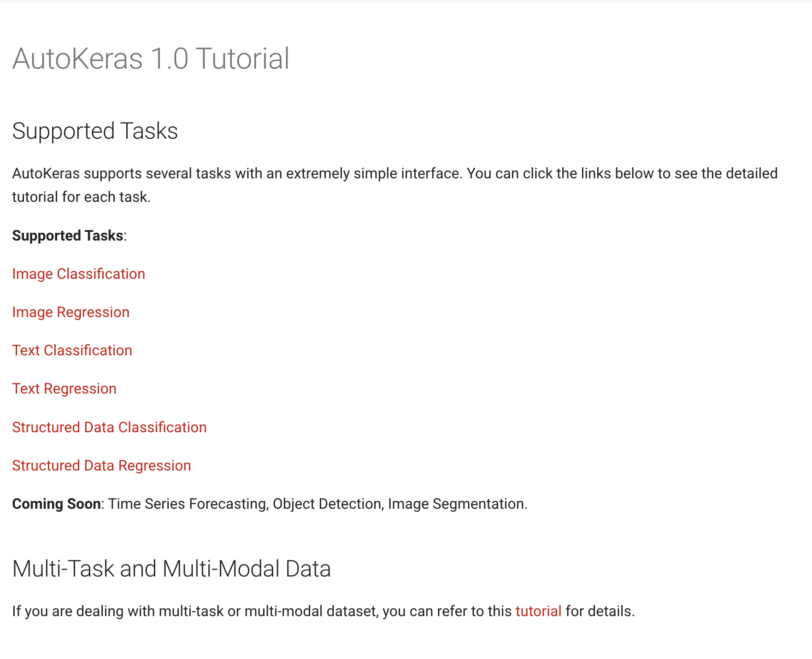Click the 'Supported Tasks' section heading

(x=95, y=131)
